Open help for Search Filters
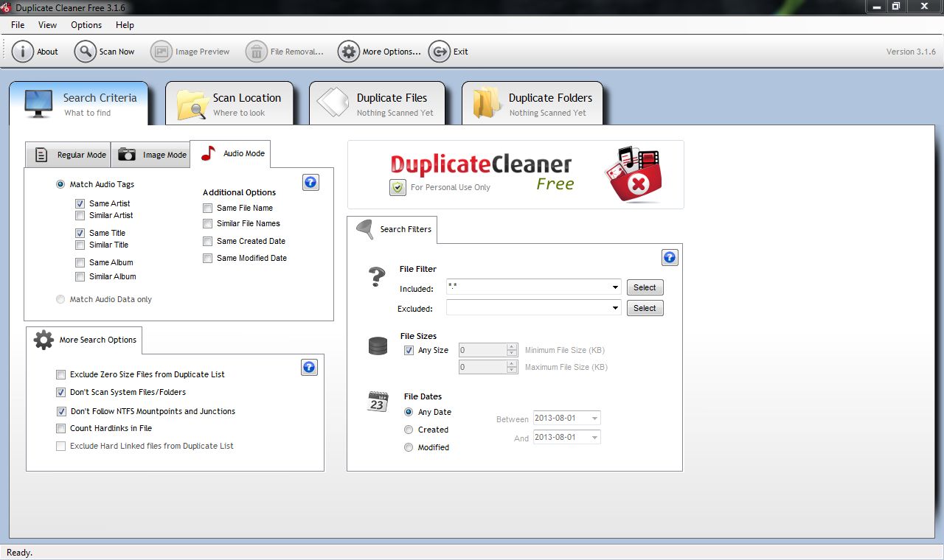The width and height of the screenshot is (944, 560). [x=670, y=257]
